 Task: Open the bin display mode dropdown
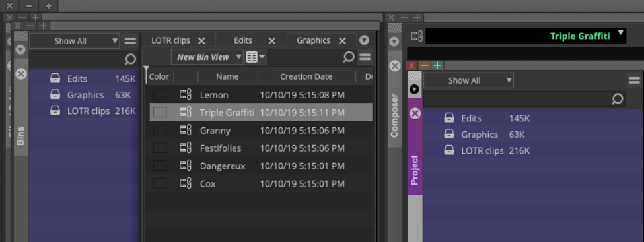click(256, 57)
